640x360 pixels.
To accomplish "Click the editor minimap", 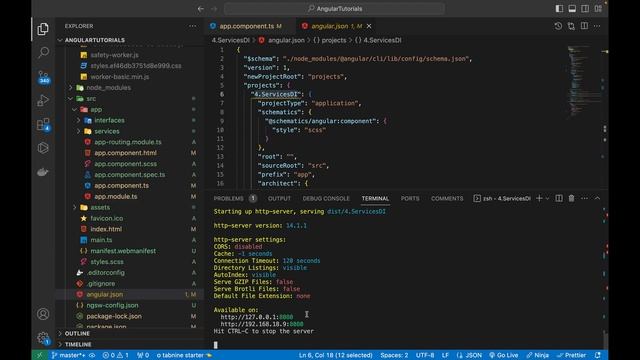I will click(x=583, y=82).
